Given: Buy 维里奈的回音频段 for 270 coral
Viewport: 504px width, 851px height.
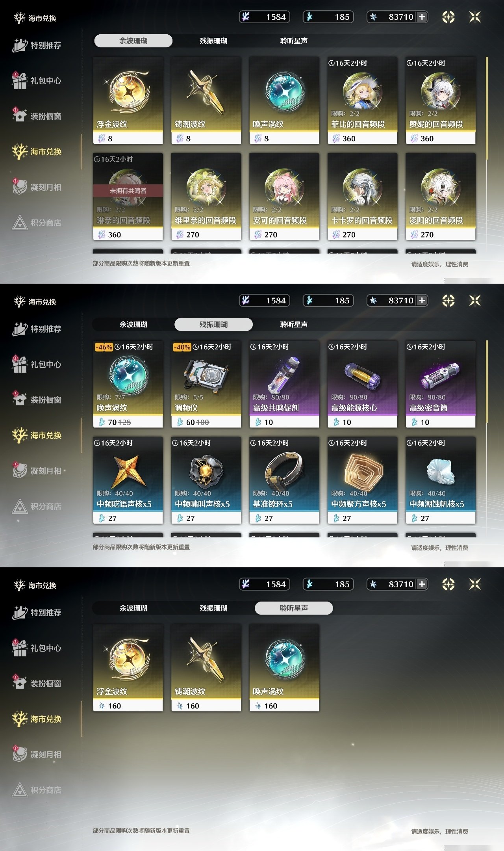Looking at the screenshot, I should pyautogui.click(x=206, y=197).
